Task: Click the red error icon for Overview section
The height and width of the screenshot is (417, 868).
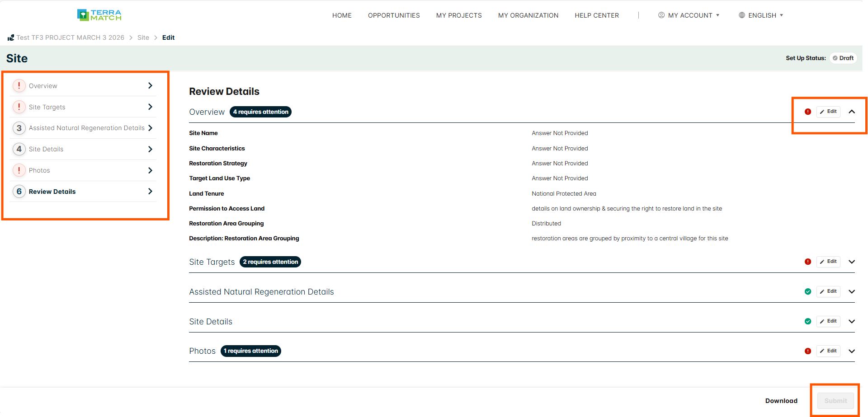Action: (808, 112)
